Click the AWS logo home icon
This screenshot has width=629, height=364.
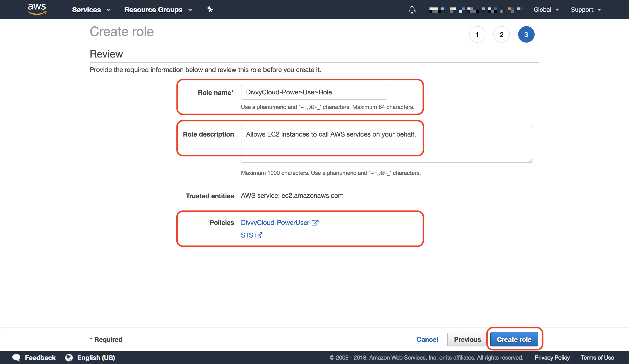click(37, 9)
